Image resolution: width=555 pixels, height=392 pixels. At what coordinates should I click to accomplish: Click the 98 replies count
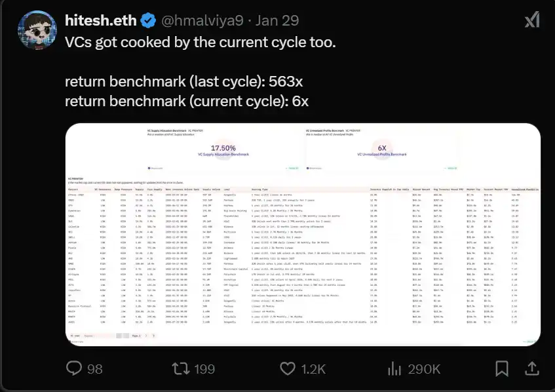[95, 369]
